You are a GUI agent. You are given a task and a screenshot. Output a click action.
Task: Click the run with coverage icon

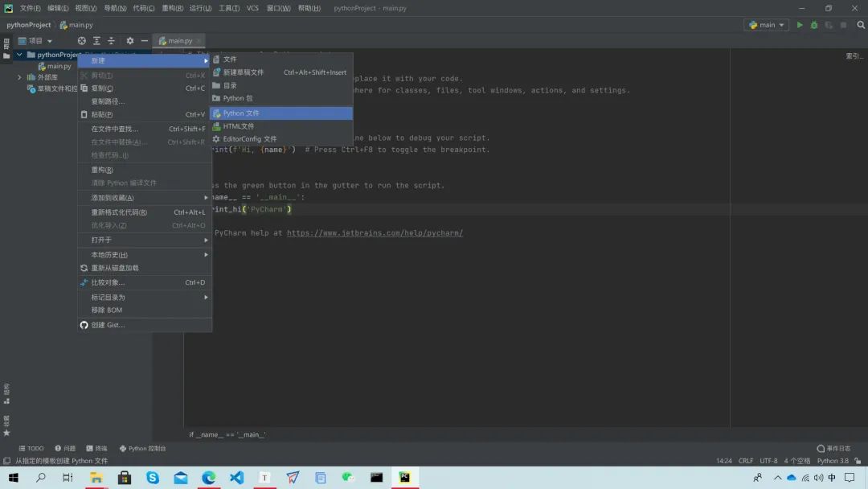[829, 25]
